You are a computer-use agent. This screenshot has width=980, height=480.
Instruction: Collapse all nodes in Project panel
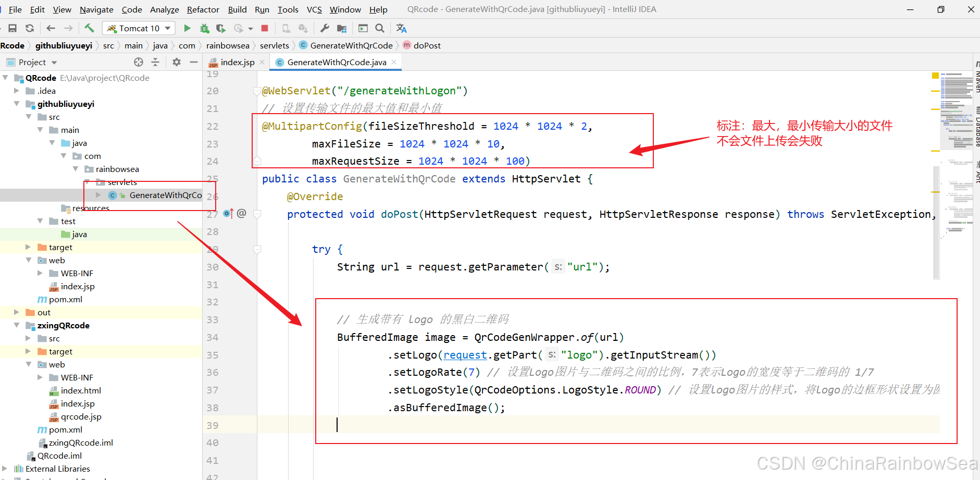(x=155, y=62)
